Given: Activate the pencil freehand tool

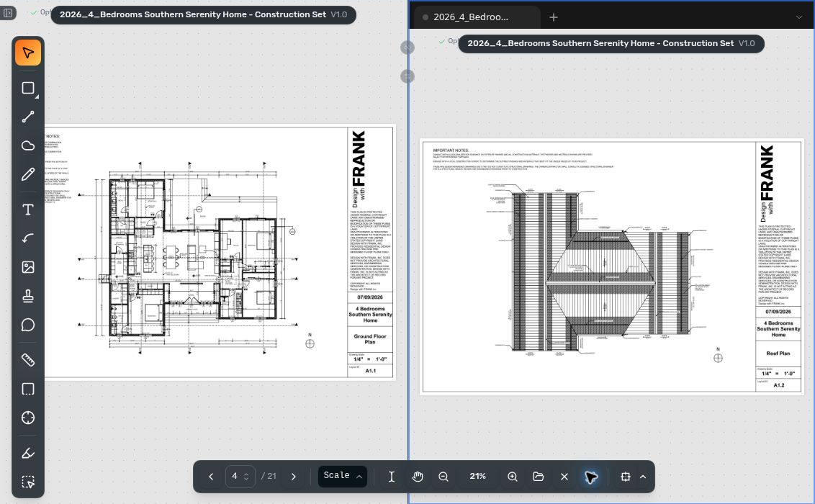Looking at the screenshot, I should pyautogui.click(x=28, y=174).
